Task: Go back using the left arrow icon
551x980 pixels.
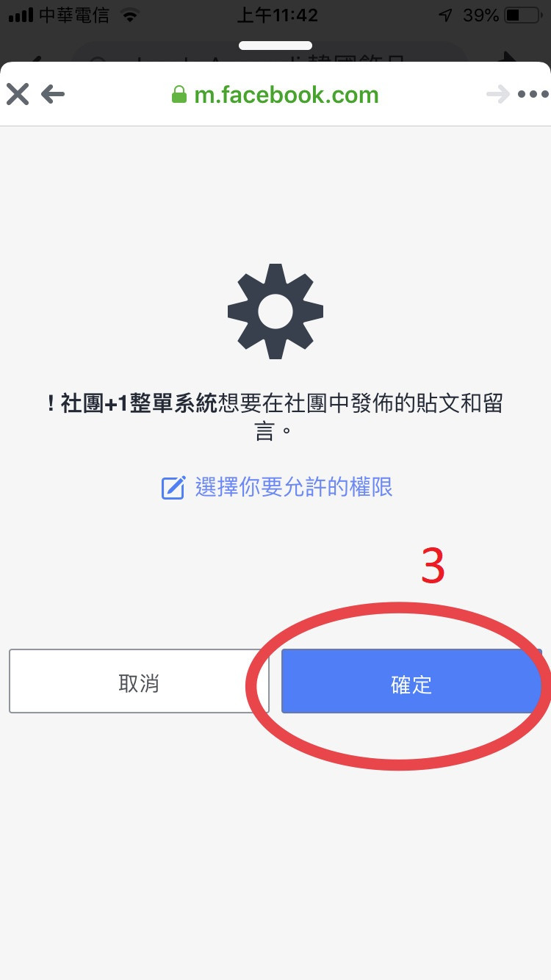Action: coord(53,94)
